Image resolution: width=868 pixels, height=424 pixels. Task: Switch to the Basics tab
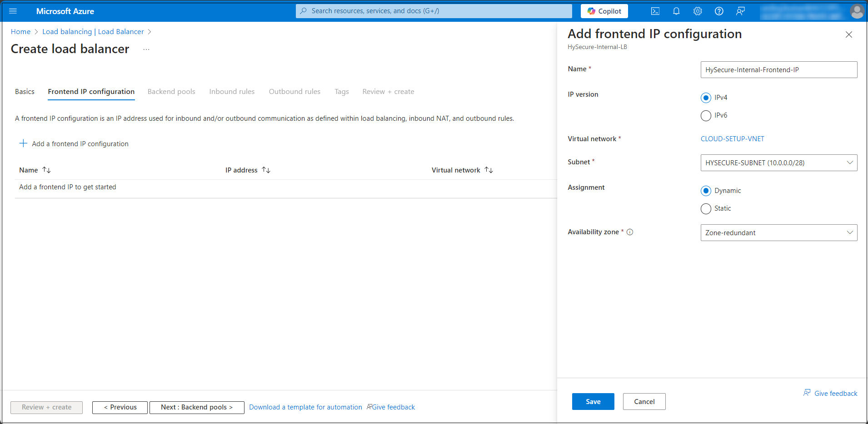25,92
